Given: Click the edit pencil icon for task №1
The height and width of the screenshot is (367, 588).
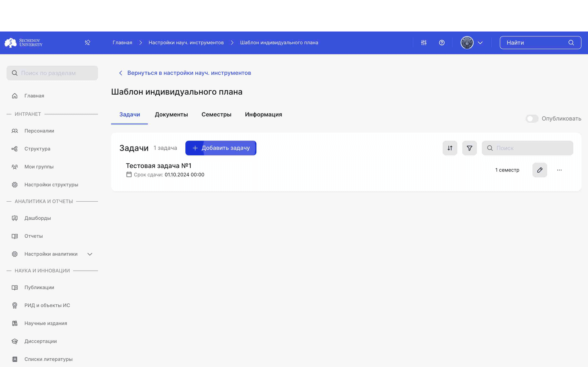Looking at the screenshot, I should tap(540, 170).
